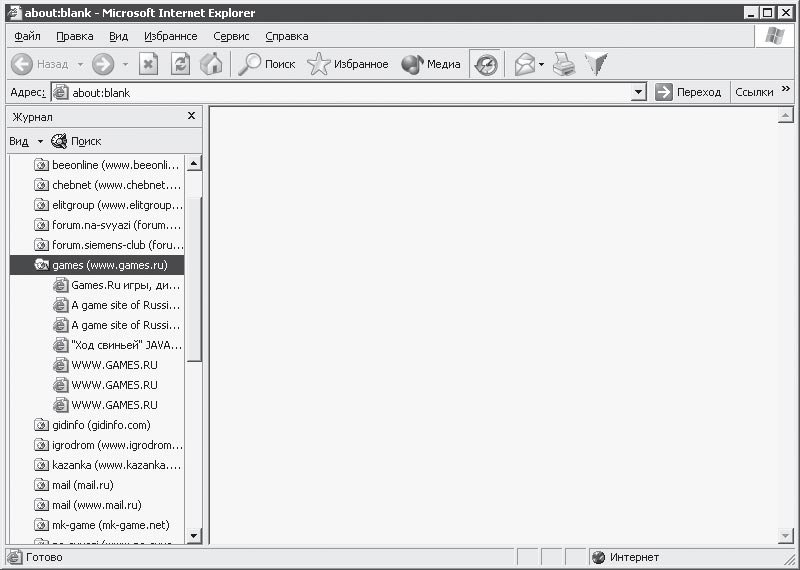Open the Файл menu
800x570 pixels.
pos(27,36)
